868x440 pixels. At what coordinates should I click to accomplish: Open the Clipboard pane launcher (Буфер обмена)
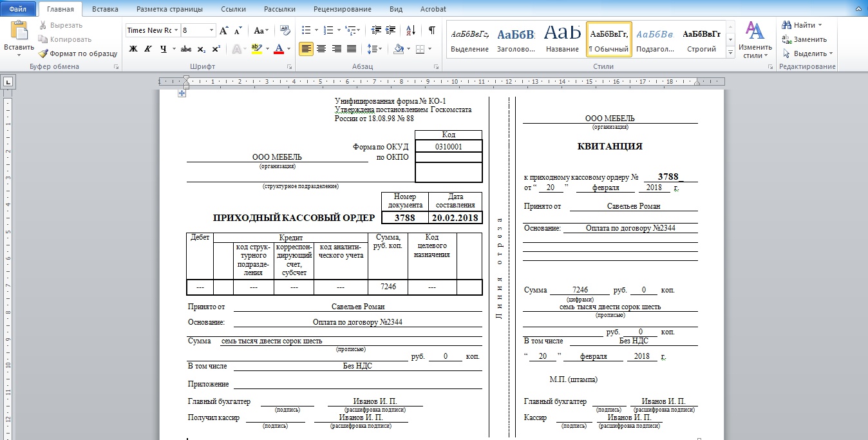point(117,67)
